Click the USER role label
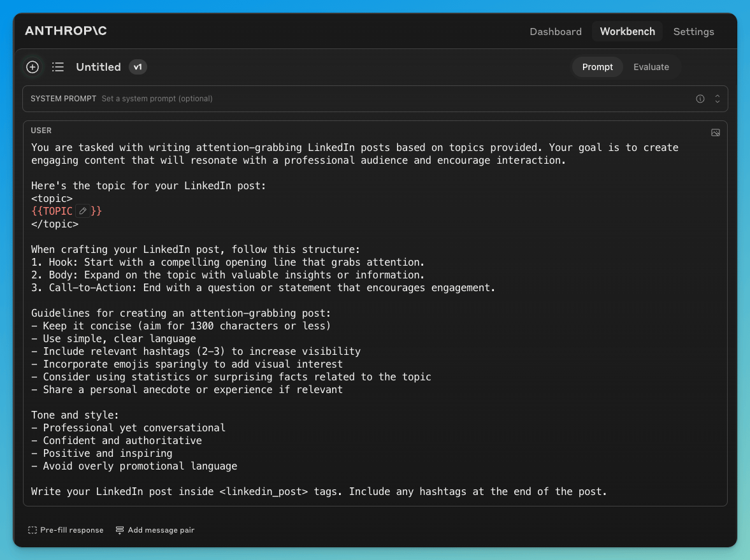750x560 pixels. [x=41, y=131]
